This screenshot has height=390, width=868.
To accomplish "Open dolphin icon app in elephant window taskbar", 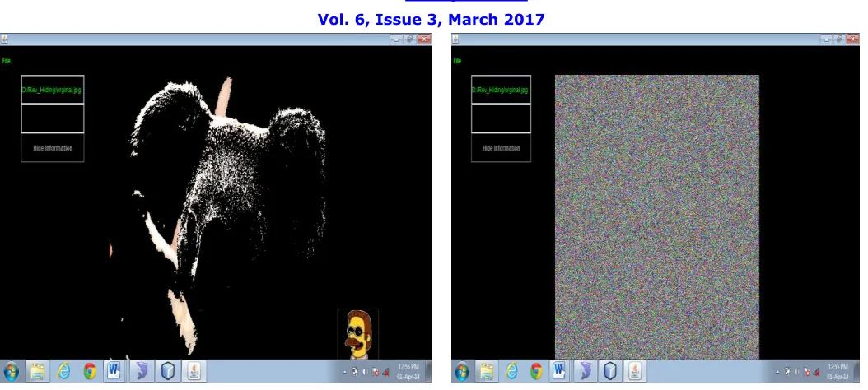I will 141,371.
